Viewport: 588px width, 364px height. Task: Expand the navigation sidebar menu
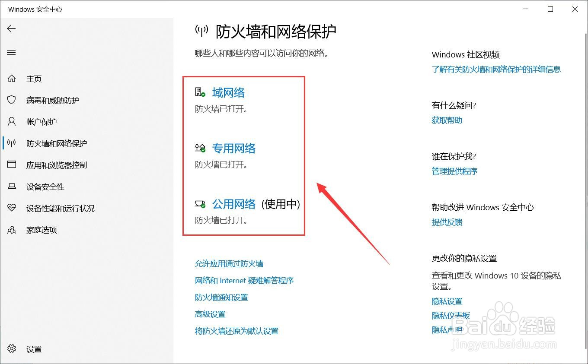coord(11,52)
